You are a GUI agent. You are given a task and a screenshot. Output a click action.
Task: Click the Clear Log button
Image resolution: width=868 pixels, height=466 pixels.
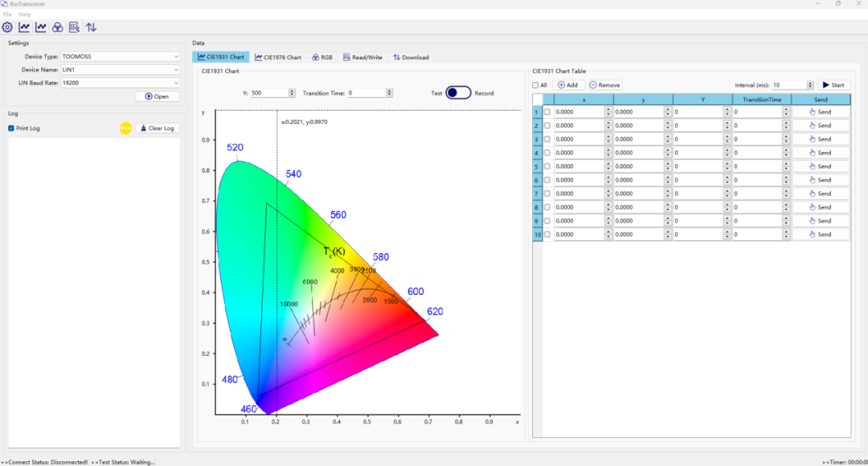pos(157,129)
